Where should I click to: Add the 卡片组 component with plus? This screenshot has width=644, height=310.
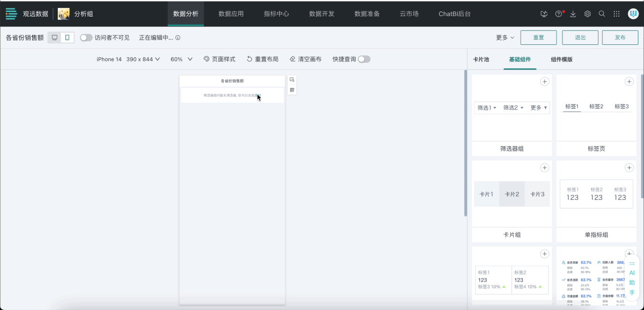[544, 168]
